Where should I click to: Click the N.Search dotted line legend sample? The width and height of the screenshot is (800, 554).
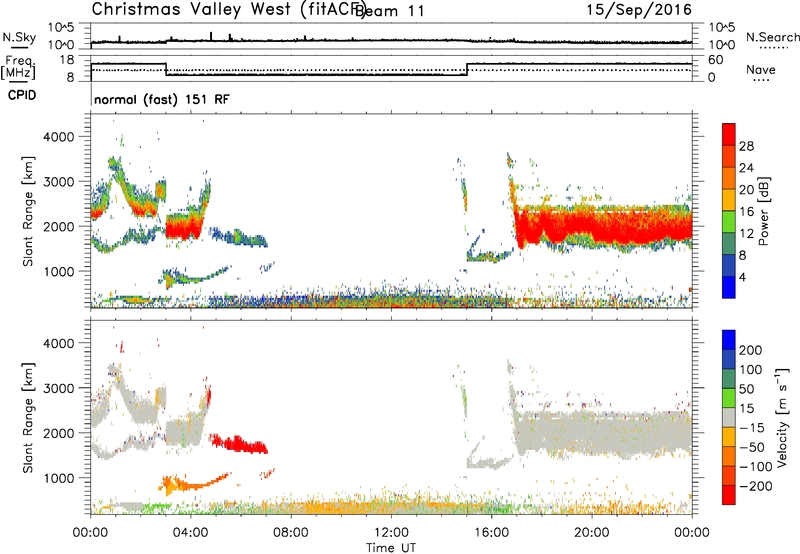[774, 48]
